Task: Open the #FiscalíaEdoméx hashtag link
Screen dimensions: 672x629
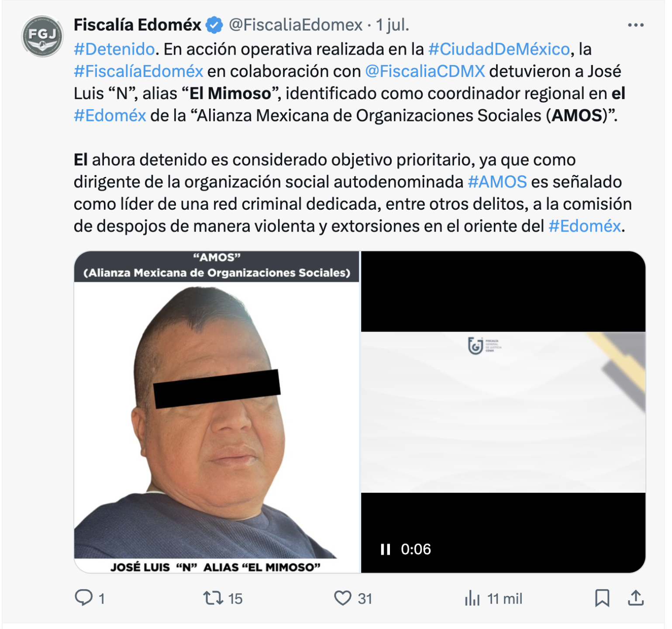Action: pos(138,71)
